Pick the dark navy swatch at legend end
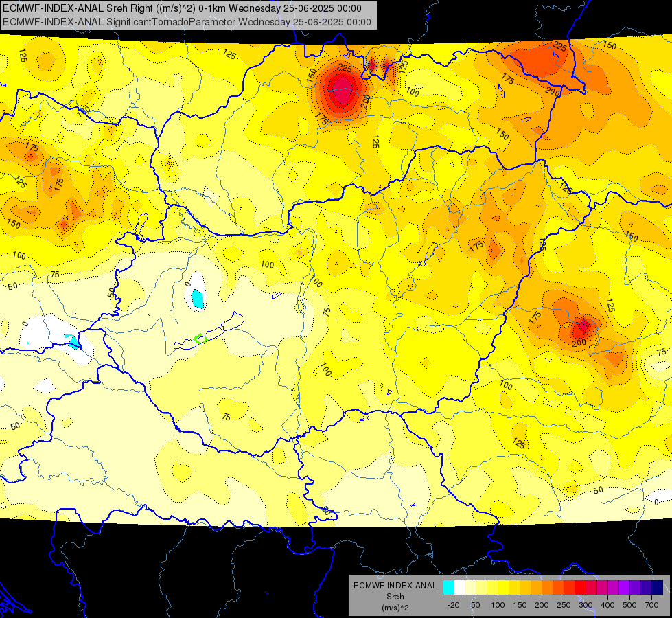 (x=658, y=587)
